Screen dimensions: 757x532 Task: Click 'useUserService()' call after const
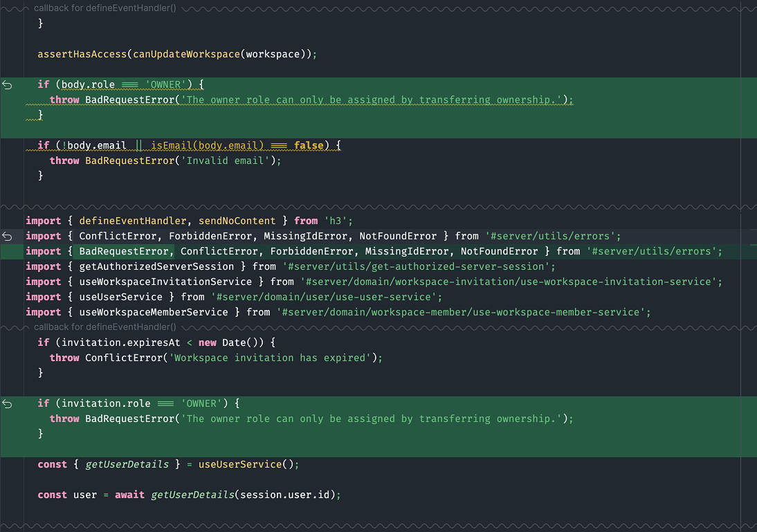point(246,464)
